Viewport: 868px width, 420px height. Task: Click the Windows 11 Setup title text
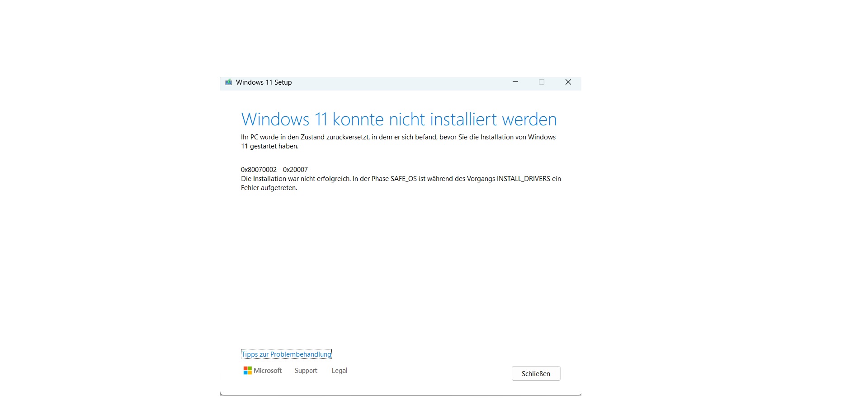point(264,82)
